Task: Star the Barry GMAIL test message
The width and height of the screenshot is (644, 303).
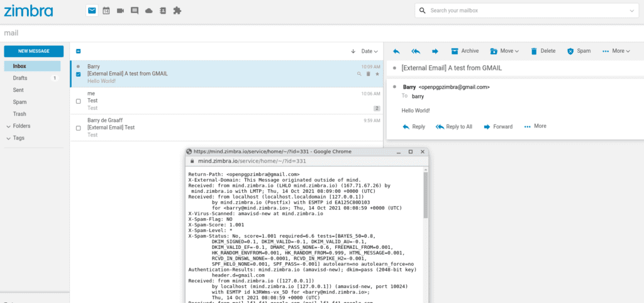Action: tap(377, 74)
